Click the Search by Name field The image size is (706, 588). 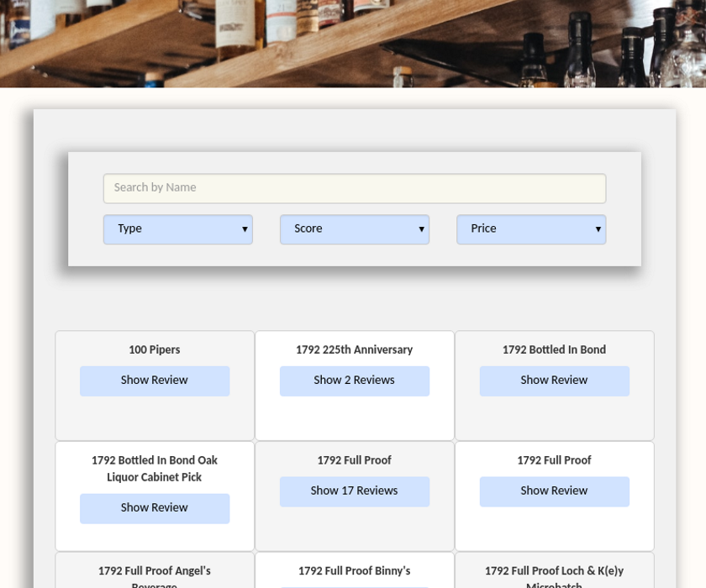pyautogui.click(x=354, y=188)
